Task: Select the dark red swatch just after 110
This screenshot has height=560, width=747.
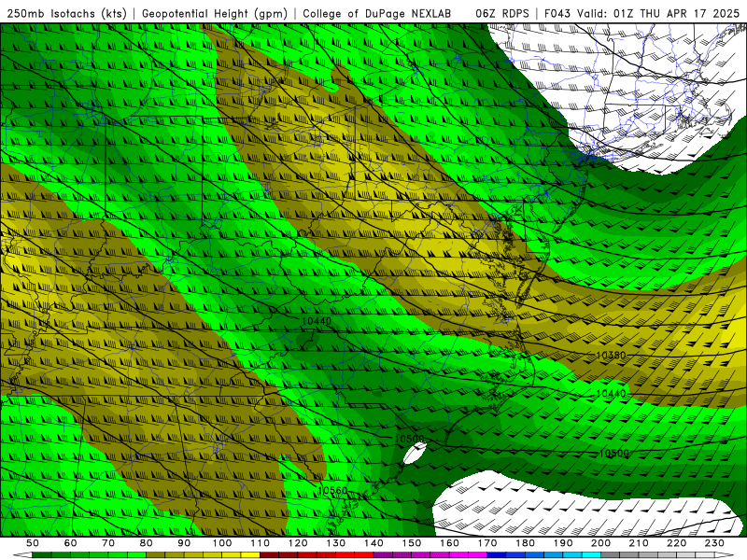Action: coord(269,555)
